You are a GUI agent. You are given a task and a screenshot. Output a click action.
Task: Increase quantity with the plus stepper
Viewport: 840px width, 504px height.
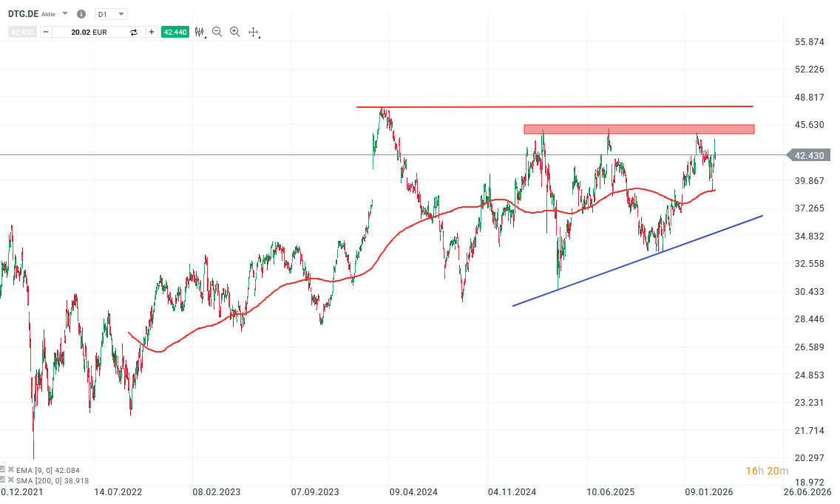pyautogui.click(x=152, y=32)
